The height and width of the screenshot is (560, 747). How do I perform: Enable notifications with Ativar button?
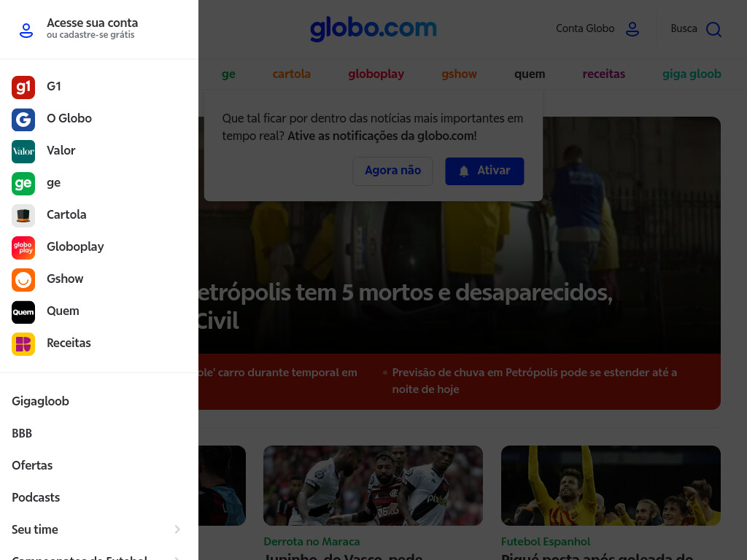click(x=484, y=171)
